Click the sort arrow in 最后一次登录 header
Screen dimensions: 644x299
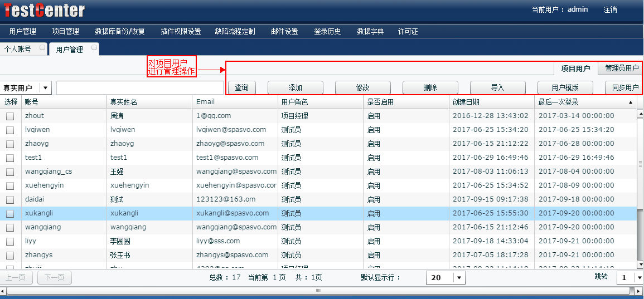click(631, 102)
